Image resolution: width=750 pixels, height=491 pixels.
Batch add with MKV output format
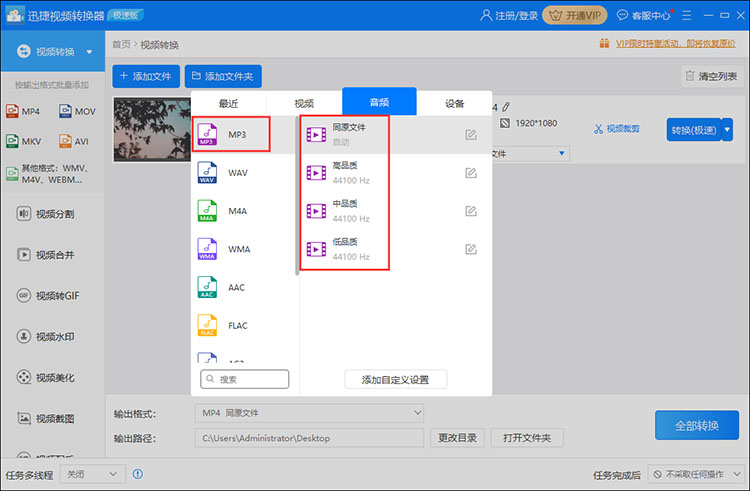[23, 141]
